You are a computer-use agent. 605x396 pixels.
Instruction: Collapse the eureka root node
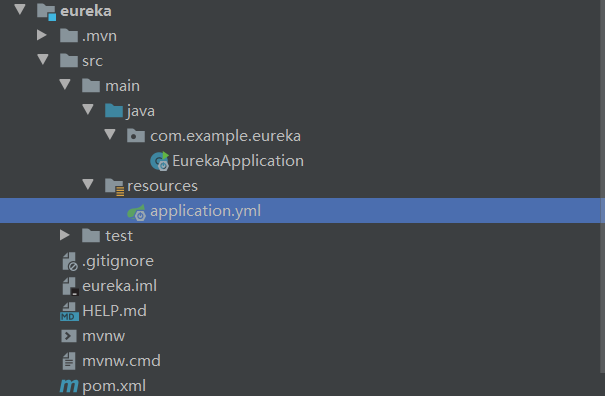click(x=20, y=10)
